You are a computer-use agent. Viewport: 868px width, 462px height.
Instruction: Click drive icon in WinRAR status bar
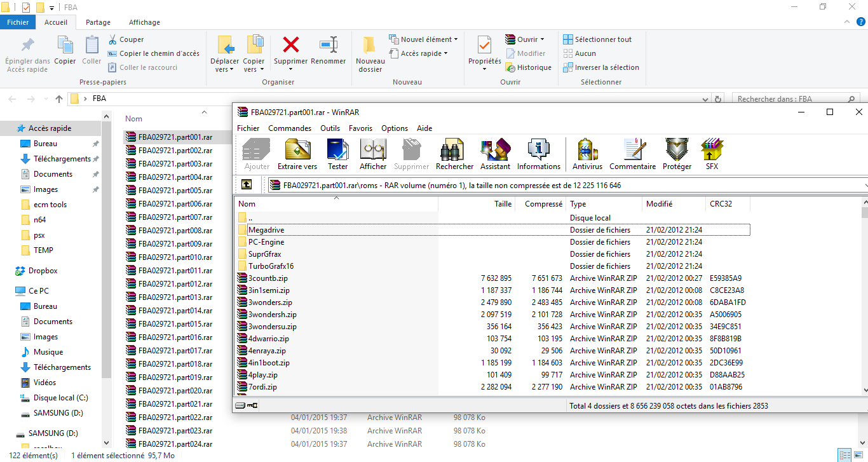click(240, 405)
